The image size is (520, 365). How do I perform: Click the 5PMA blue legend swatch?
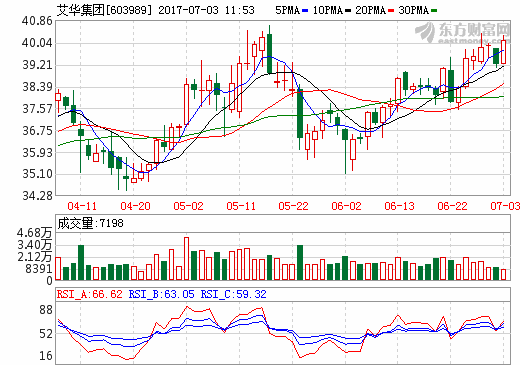305,11
